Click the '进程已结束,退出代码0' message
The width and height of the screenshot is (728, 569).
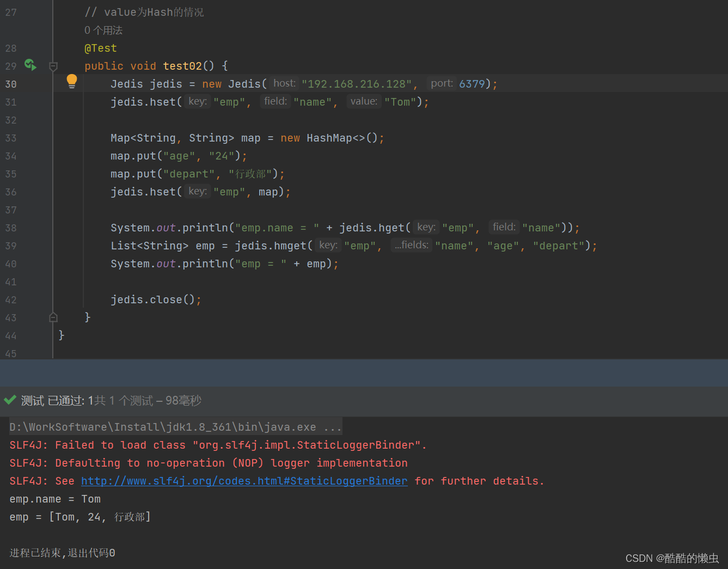pyautogui.click(x=62, y=553)
